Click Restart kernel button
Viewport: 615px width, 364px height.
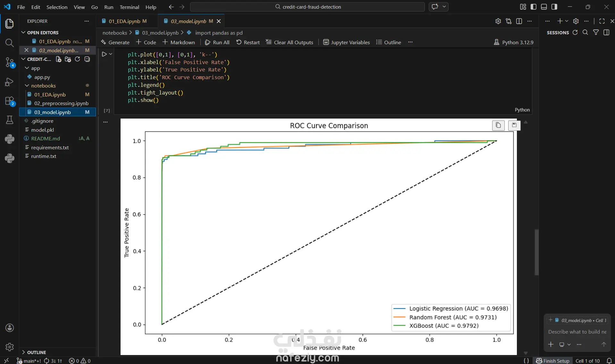(x=248, y=42)
